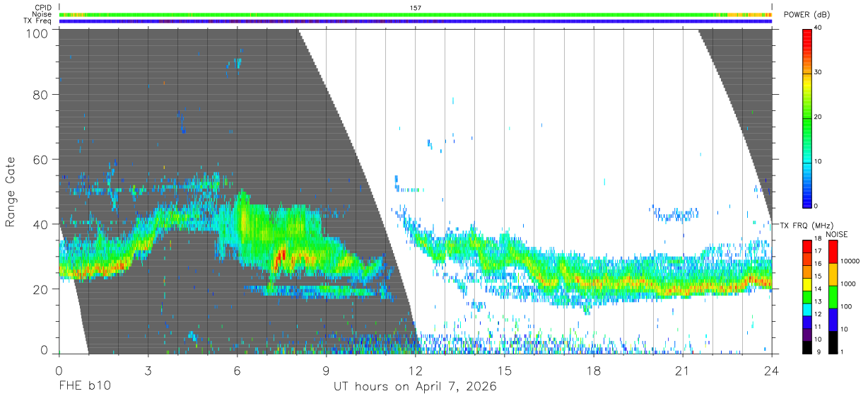Click the hour 15 tick label
Screen dimensions: 868x401
pos(505,371)
